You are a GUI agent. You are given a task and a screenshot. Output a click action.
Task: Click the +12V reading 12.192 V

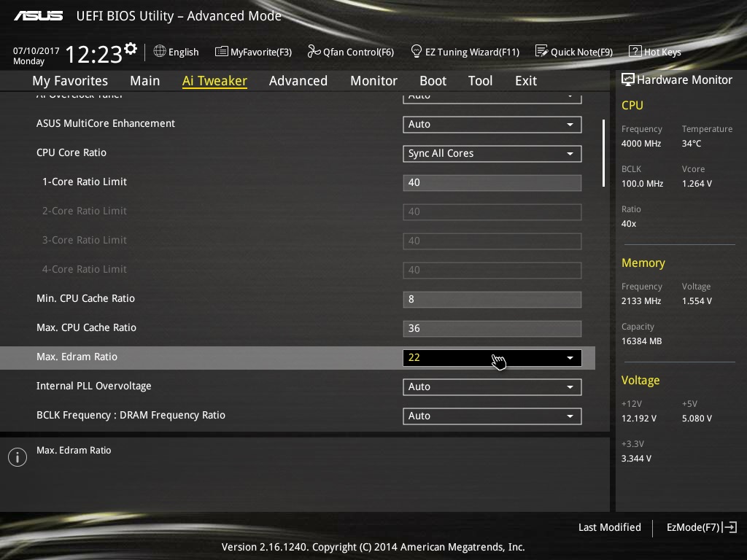639,418
